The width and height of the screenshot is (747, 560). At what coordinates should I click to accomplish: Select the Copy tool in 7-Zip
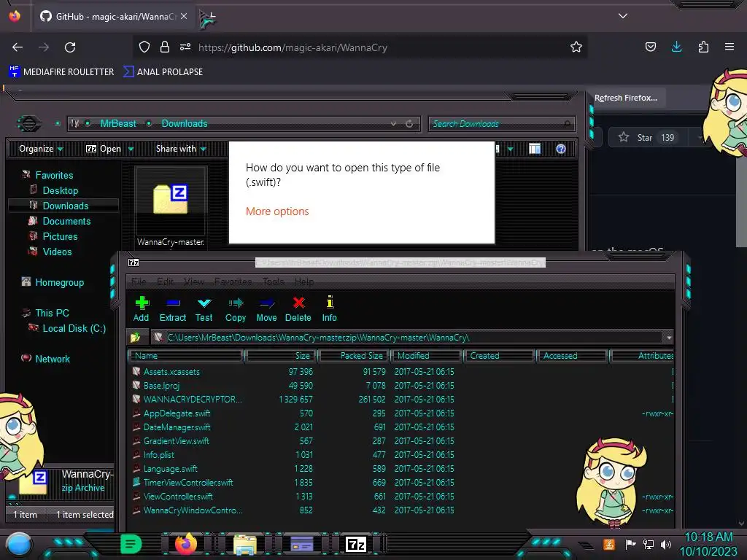tap(236, 309)
